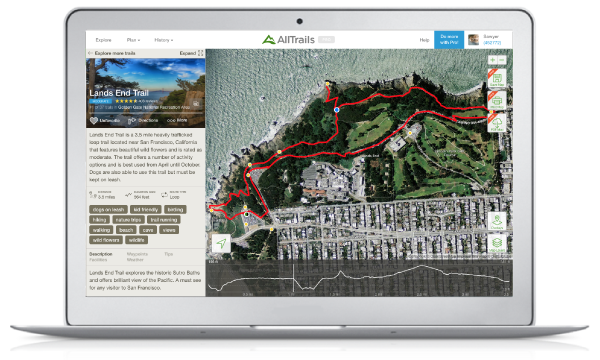Click the Save Map floppy icon
The height and width of the screenshot is (360, 600).
pos(497,78)
